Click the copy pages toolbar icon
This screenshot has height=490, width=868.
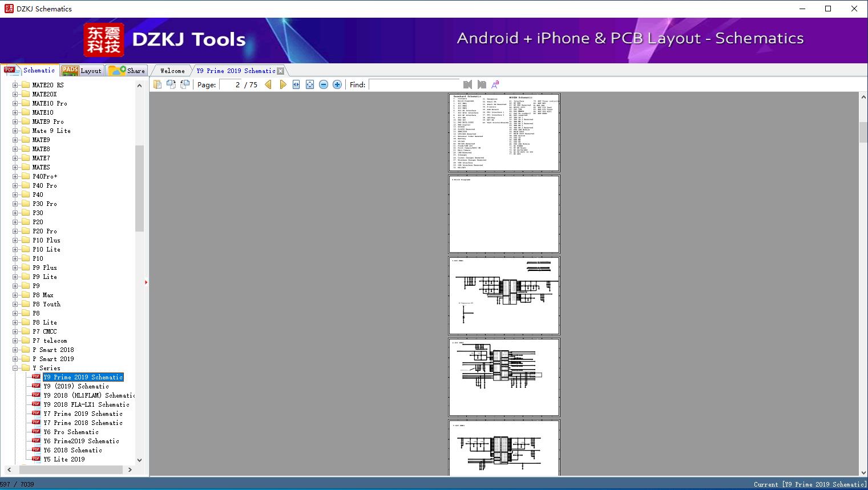pos(158,84)
